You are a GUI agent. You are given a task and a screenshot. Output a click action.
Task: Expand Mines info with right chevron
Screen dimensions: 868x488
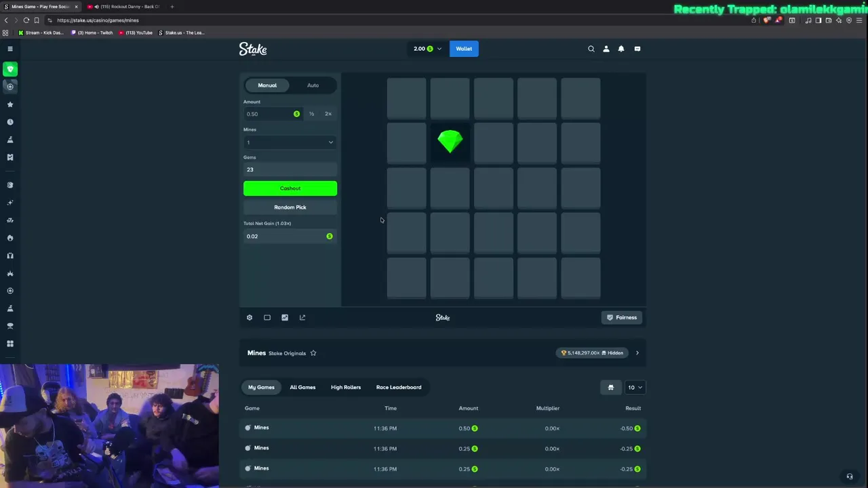pyautogui.click(x=637, y=353)
